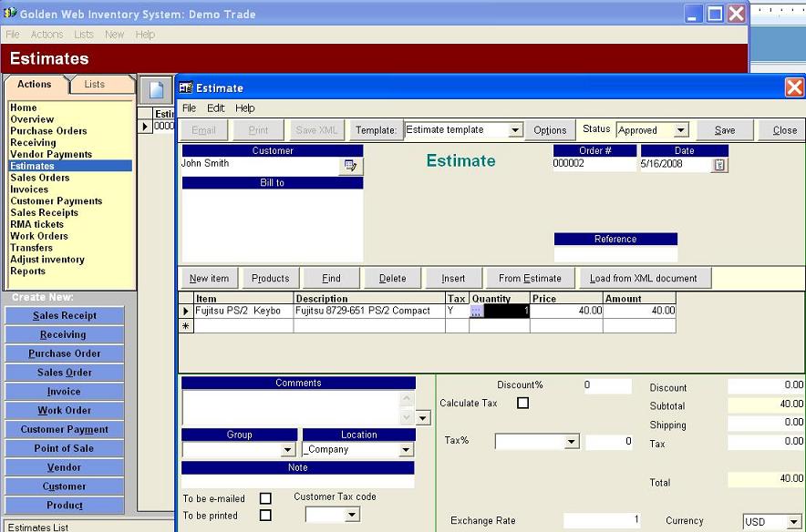This screenshot has width=806, height=532.
Task: Click the Discount% input field
Action: click(607, 386)
